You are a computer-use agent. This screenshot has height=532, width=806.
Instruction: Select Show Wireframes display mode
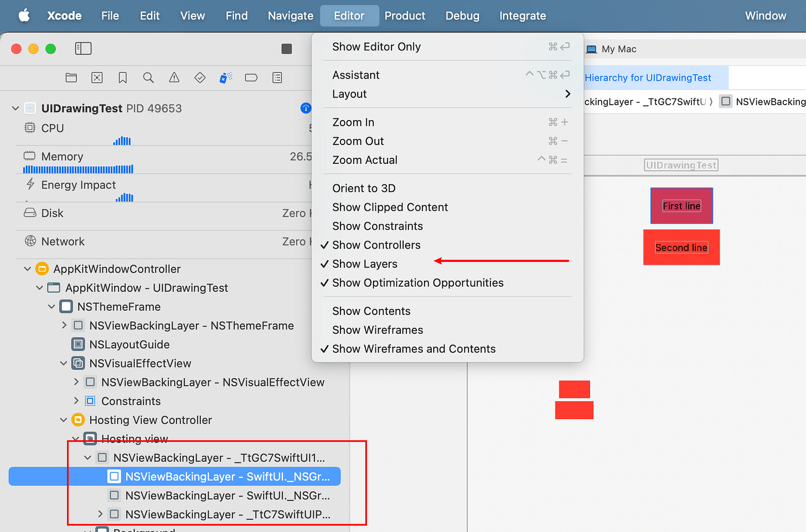click(447, 329)
